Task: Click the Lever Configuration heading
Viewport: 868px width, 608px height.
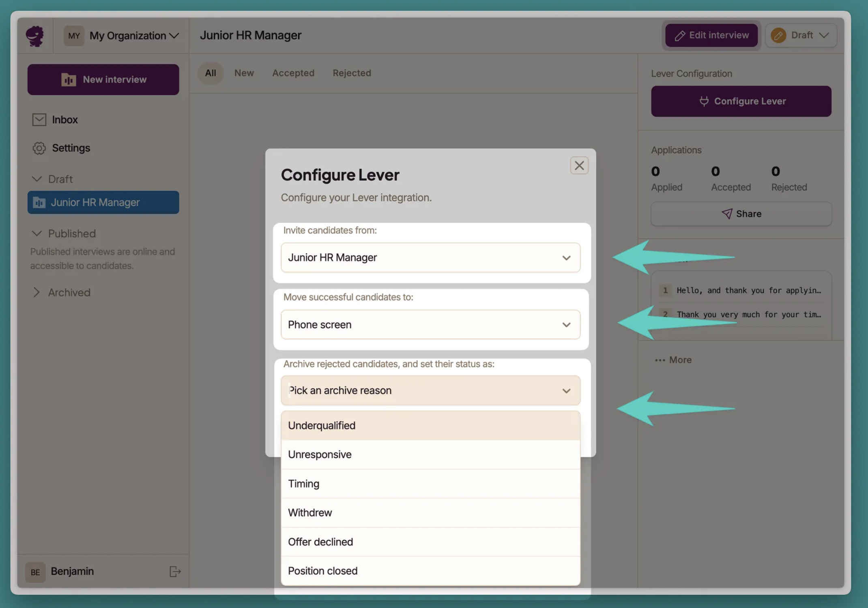Action: [691, 74]
